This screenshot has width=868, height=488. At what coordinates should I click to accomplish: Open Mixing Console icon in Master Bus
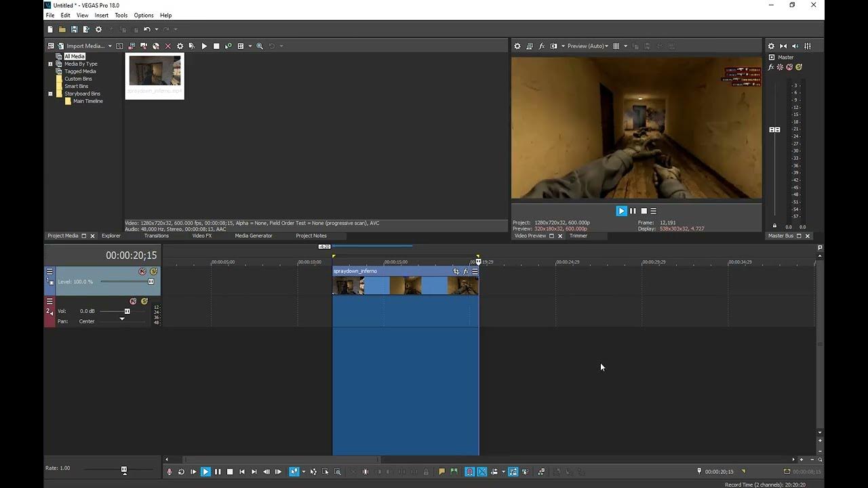click(807, 46)
